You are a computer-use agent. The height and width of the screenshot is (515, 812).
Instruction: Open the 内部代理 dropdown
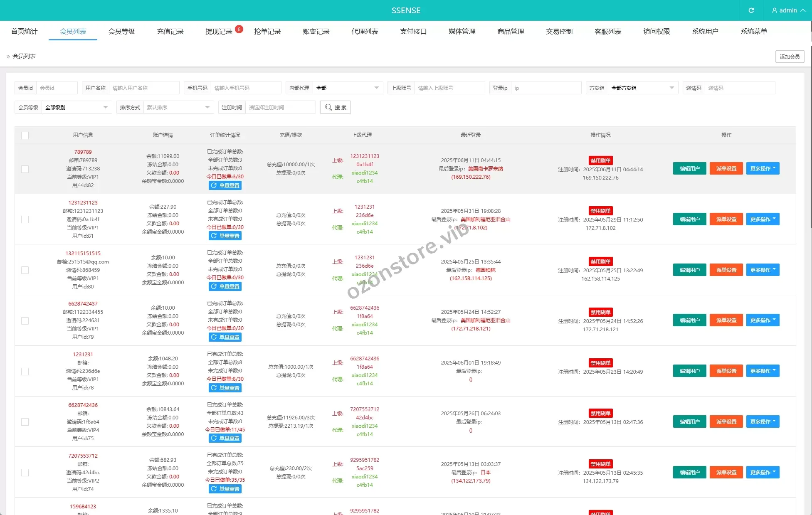(x=347, y=88)
